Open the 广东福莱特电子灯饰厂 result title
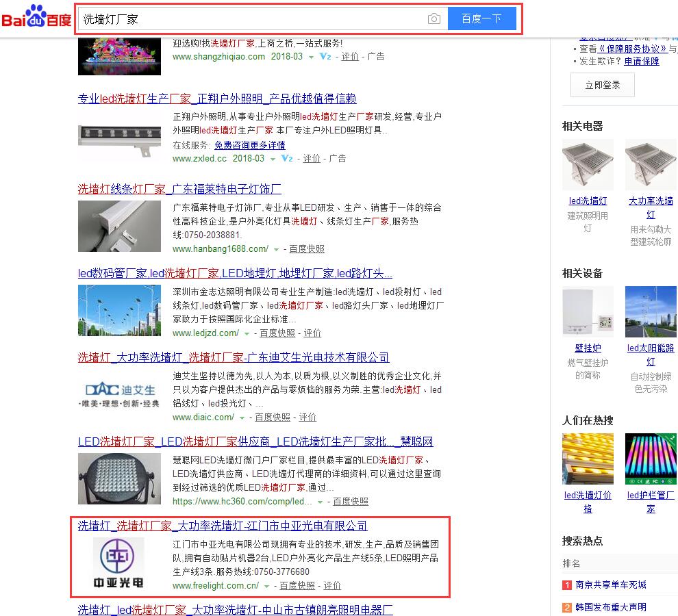Viewport: 678px width, 616px height. 179,189
